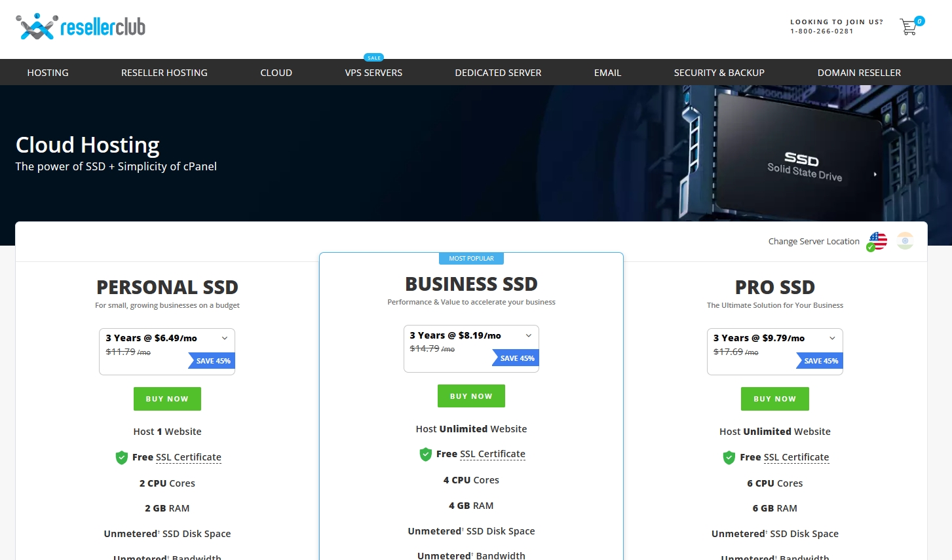
Task: Click the ResellerClub logo
Action: [x=81, y=27]
